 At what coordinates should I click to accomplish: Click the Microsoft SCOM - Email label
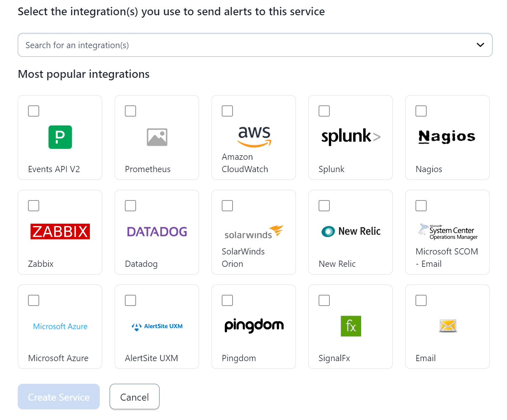pyautogui.click(x=447, y=258)
